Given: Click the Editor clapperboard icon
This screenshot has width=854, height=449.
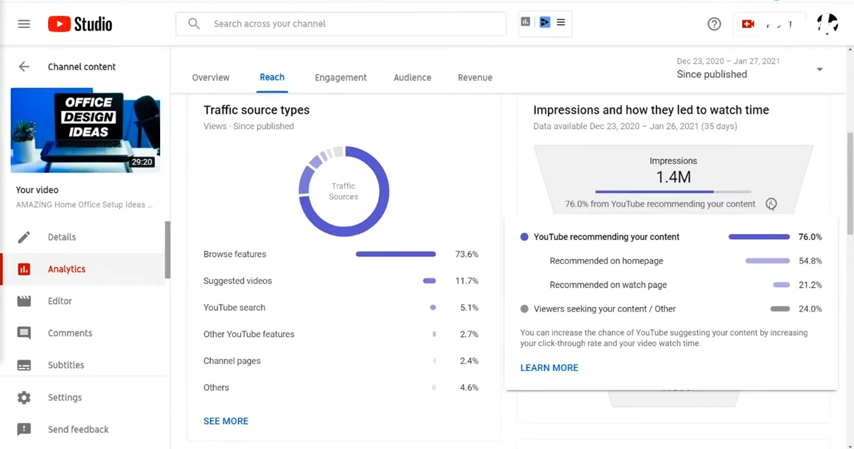Looking at the screenshot, I should tap(24, 301).
